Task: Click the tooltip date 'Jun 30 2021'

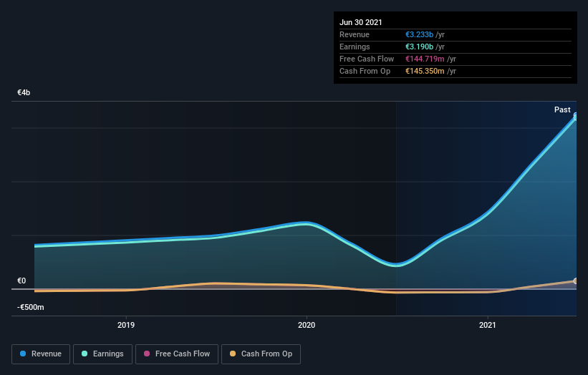Action: tap(361, 22)
